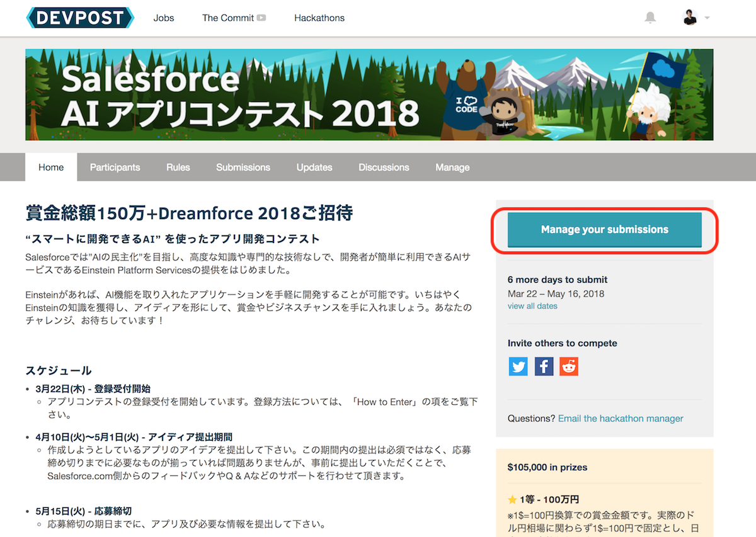Open the notifications bell
Viewport: 756px width, 537px height.
point(650,18)
